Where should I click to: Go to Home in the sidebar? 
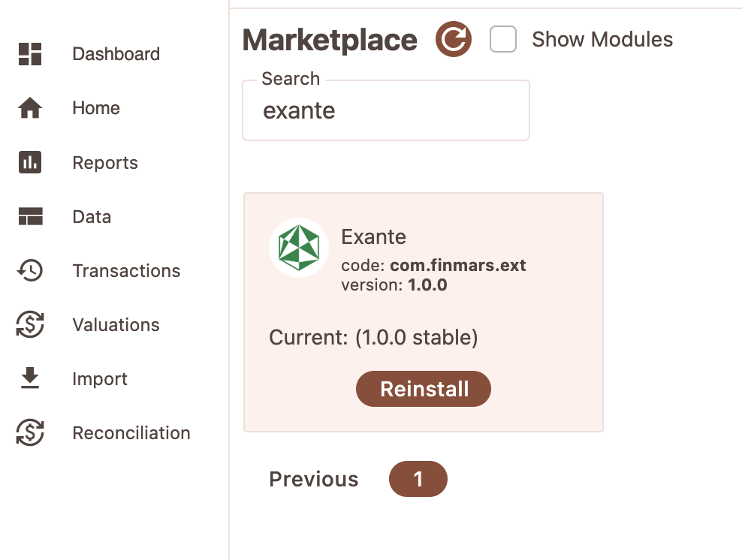(96, 108)
